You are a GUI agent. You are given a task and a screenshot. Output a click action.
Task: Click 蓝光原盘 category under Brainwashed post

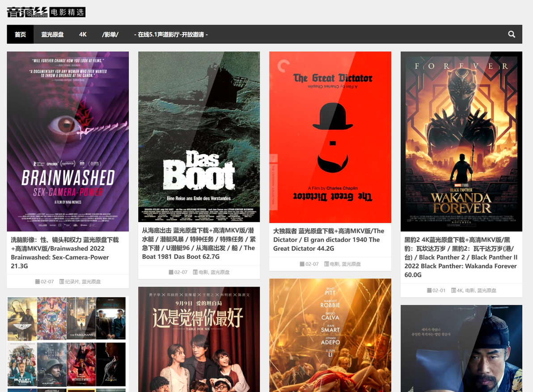click(x=91, y=282)
